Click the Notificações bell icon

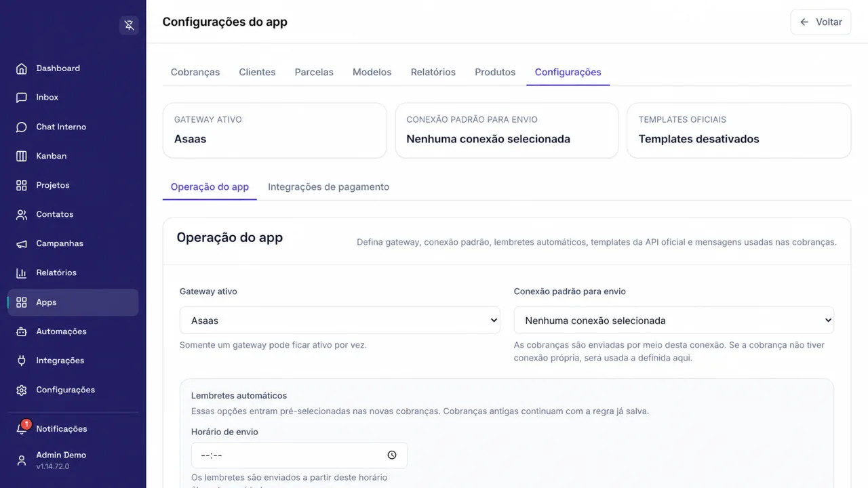point(22,429)
